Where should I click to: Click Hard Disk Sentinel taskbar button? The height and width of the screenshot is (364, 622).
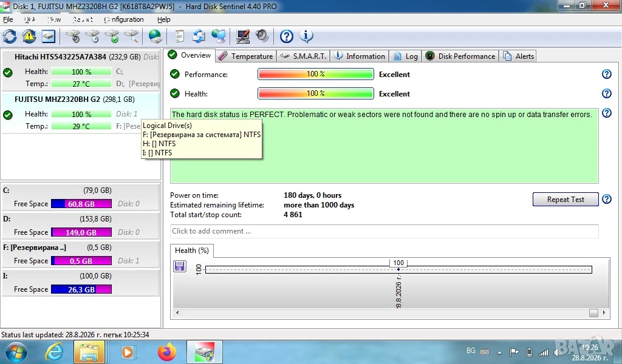coord(205,352)
